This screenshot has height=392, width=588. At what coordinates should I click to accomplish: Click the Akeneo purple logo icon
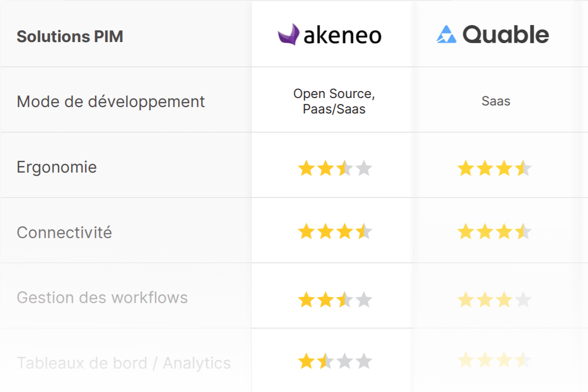coord(289,35)
